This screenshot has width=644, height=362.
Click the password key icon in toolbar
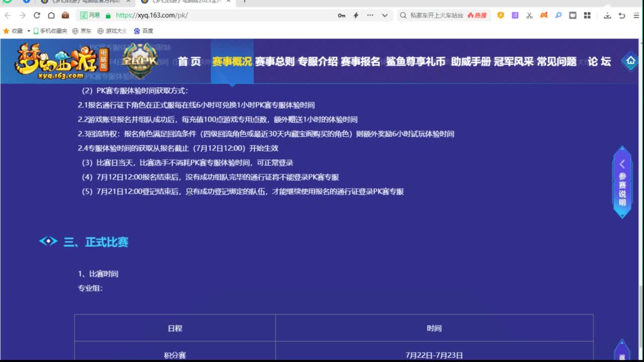tap(342, 16)
